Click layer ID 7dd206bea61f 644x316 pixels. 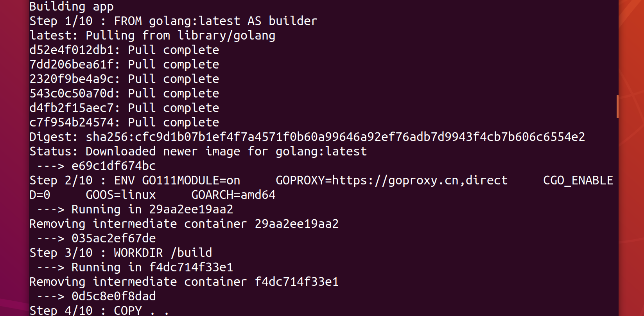pos(71,65)
